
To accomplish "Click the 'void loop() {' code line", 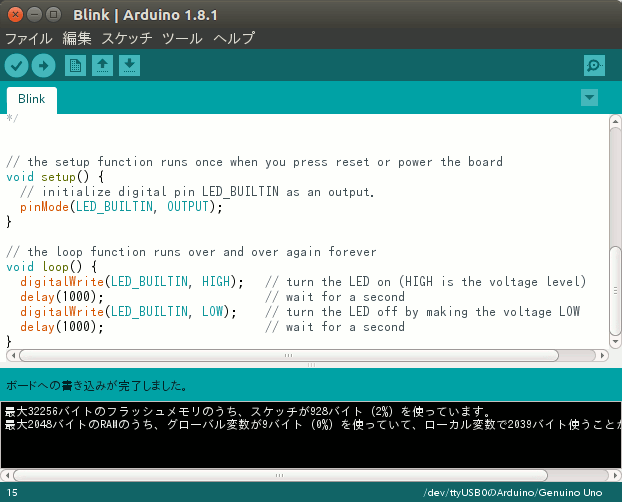I will [52, 266].
